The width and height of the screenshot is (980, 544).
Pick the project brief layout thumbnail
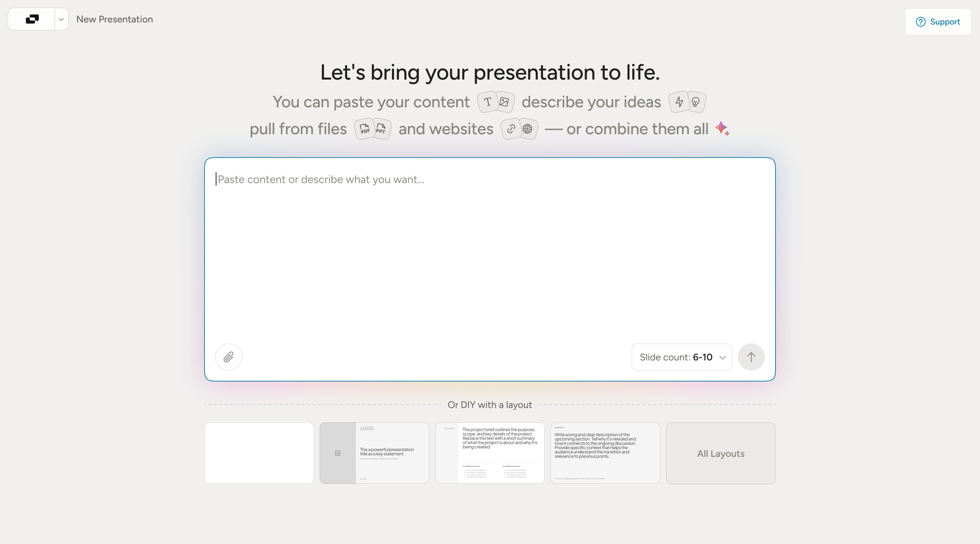[x=490, y=453]
